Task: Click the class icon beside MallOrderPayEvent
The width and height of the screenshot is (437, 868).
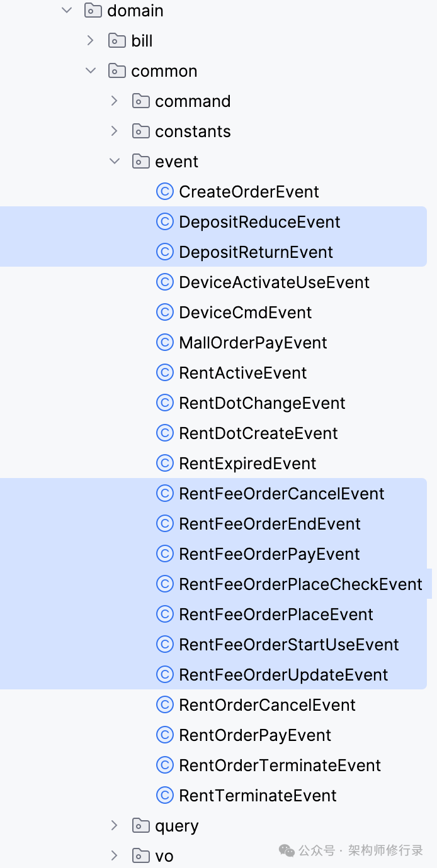Action: click(x=164, y=343)
